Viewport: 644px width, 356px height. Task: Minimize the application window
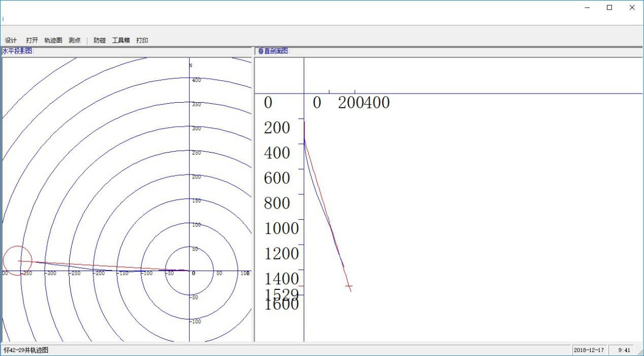point(587,8)
